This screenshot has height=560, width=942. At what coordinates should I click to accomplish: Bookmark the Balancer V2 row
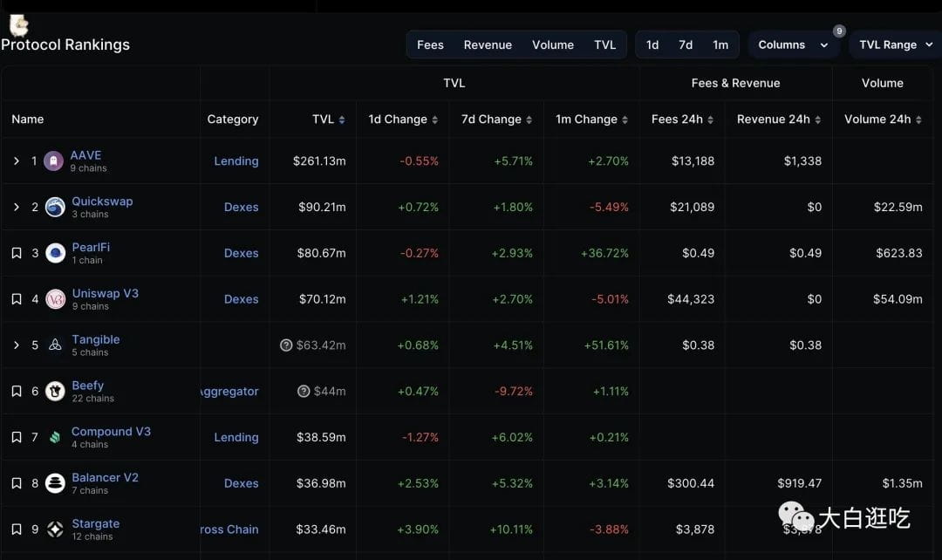(17, 483)
